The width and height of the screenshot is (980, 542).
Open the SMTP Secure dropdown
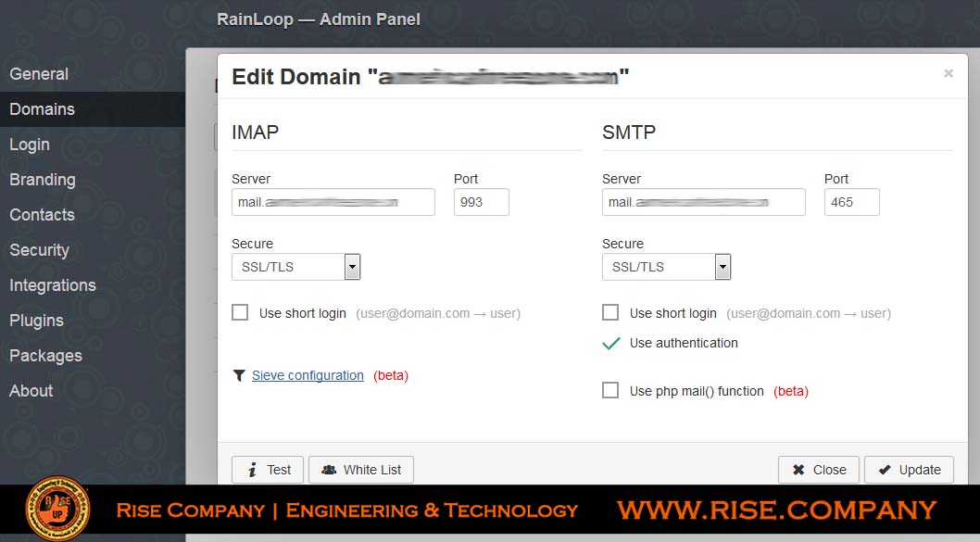[x=667, y=267]
